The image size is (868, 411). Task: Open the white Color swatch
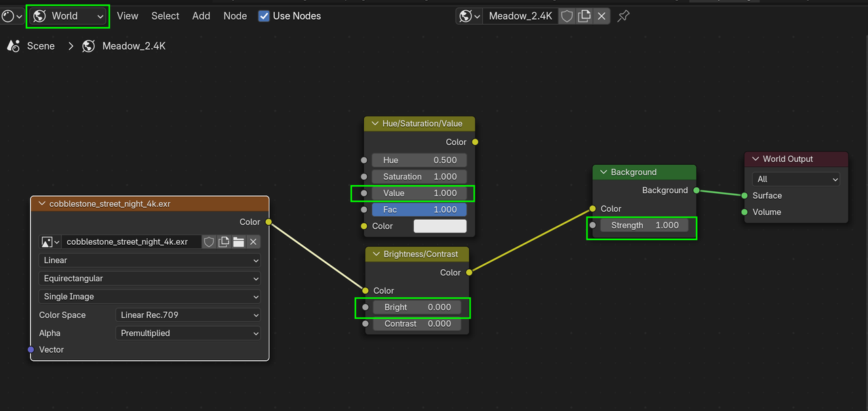pos(440,226)
